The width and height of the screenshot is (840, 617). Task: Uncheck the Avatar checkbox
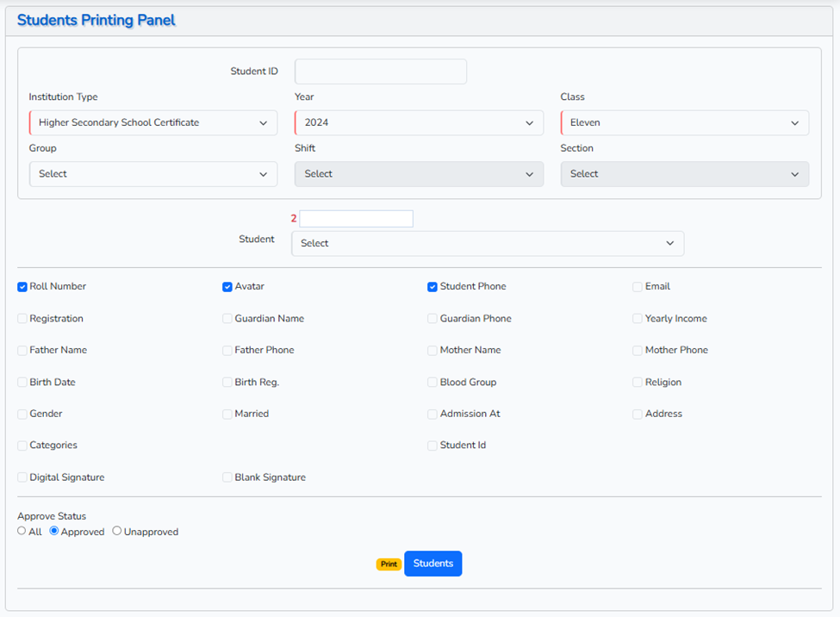227,287
